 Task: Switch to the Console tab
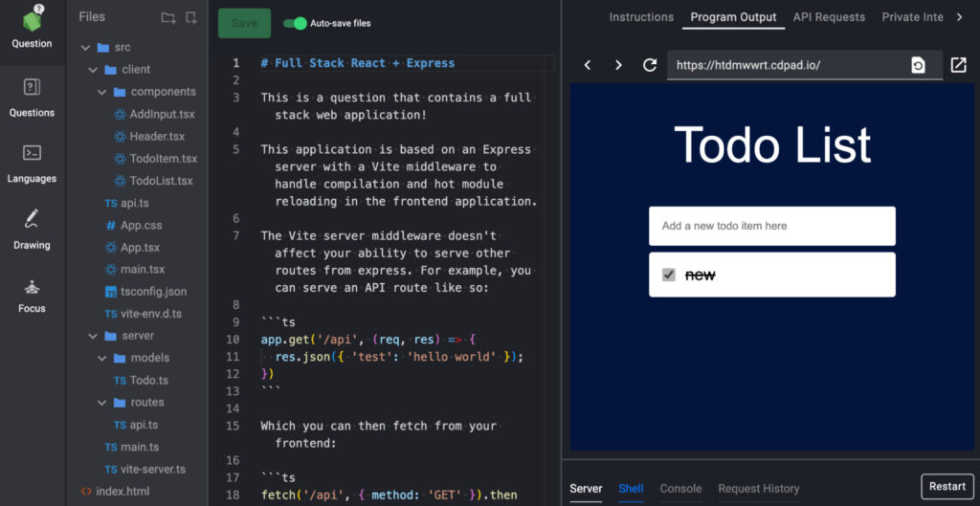click(680, 489)
